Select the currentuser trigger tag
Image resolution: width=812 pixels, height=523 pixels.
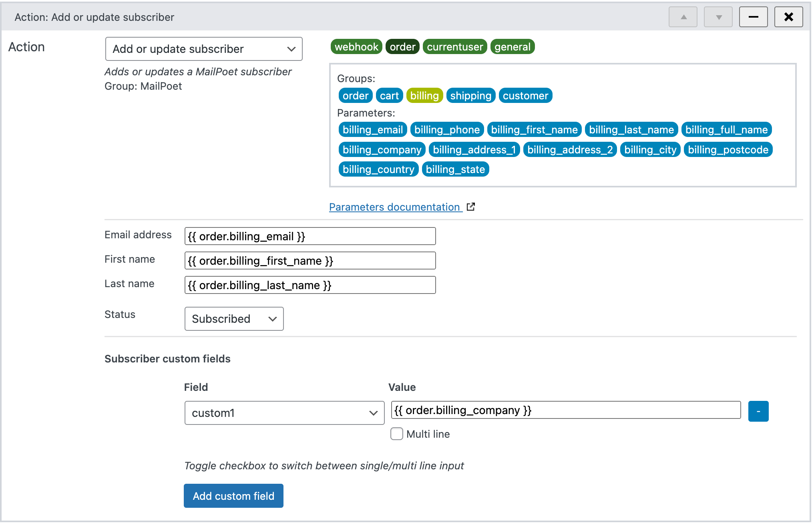tap(454, 46)
